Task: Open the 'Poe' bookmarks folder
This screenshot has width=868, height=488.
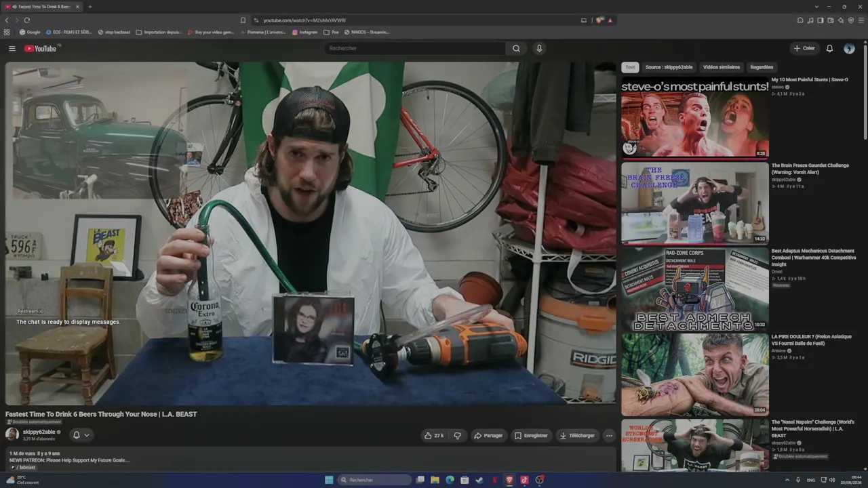Action: 331,32
